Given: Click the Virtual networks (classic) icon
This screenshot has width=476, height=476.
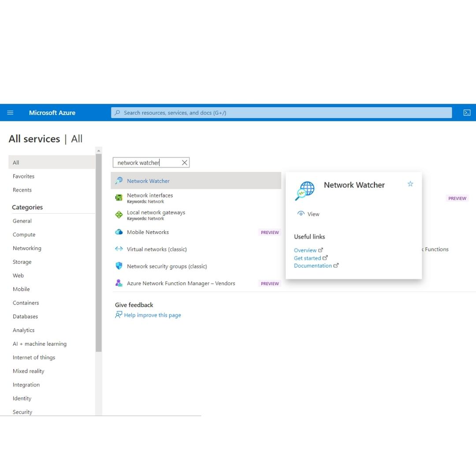Looking at the screenshot, I should tap(119, 249).
